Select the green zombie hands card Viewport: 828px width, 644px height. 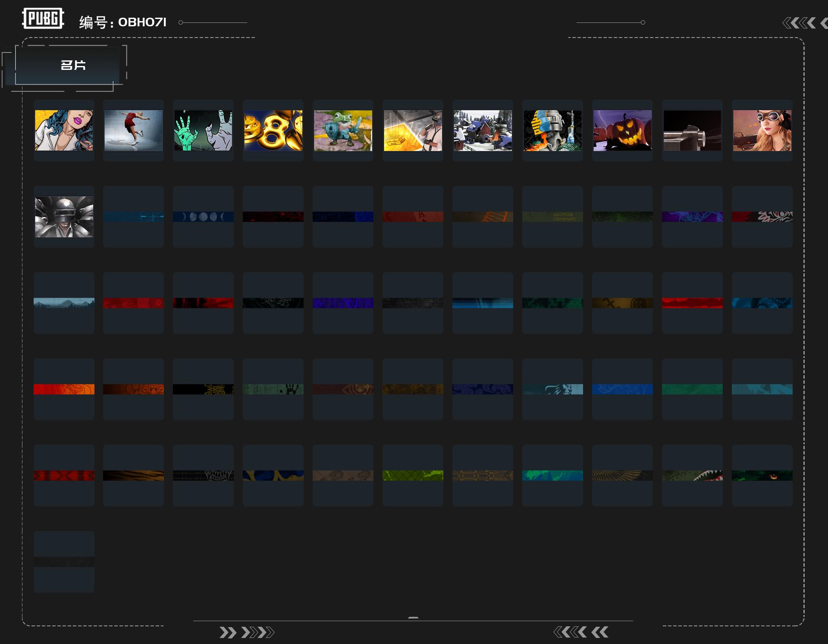point(203,130)
